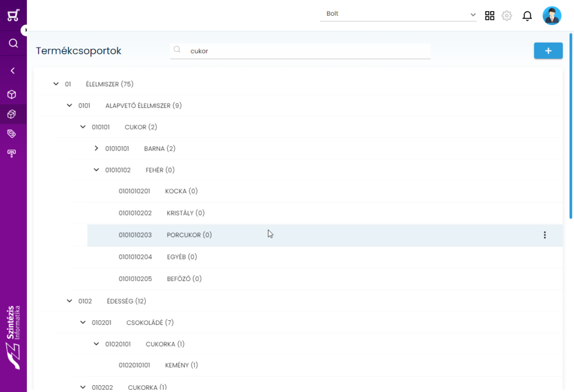The height and width of the screenshot is (392, 574).
Task: Open the sidebar search magnifier icon
Action: point(13,43)
